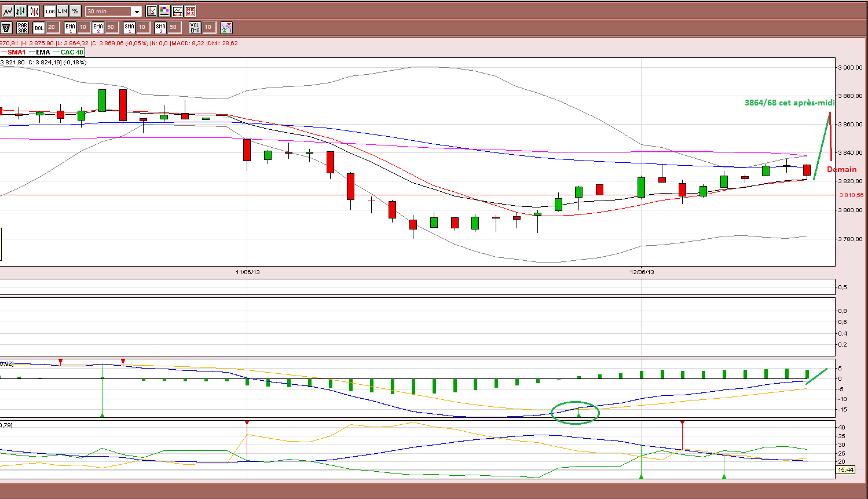The width and height of the screenshot is (868, 499).
Task: Open the 30 min timeframe dropdown
Action: click(x=113, y=12)
